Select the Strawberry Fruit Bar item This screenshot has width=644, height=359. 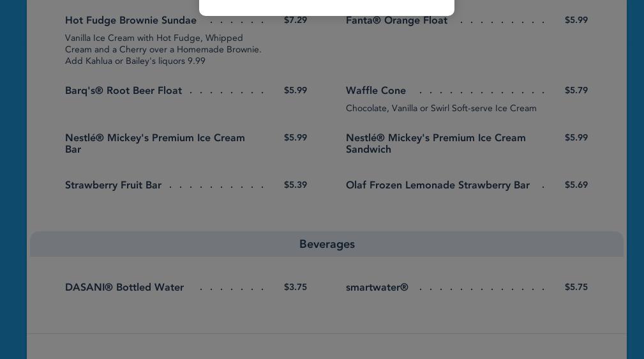(113, 185)
